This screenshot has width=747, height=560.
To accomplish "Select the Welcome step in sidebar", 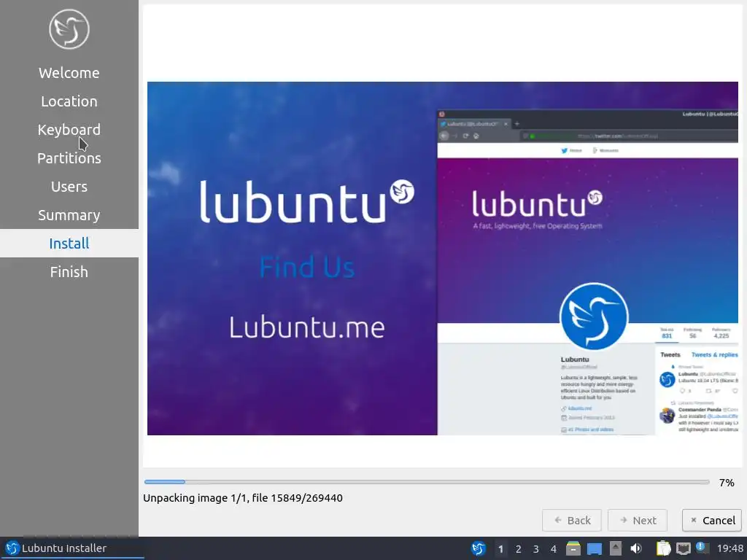I will pos(69,73).
